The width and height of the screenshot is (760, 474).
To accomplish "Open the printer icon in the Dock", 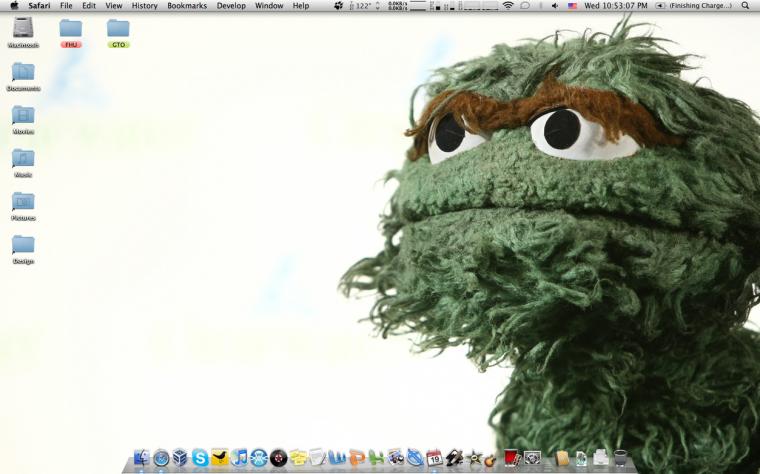I will pos(601,458).
